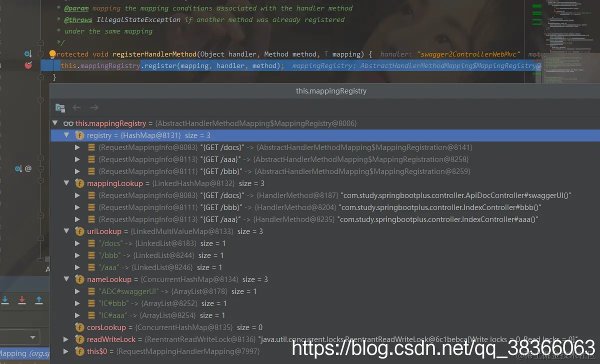Screen dimensions: 600x364
Task: Click ConcurrentHashMap@8135 size = 0 text
Action: pyautogui.click(x=198, y=327)
